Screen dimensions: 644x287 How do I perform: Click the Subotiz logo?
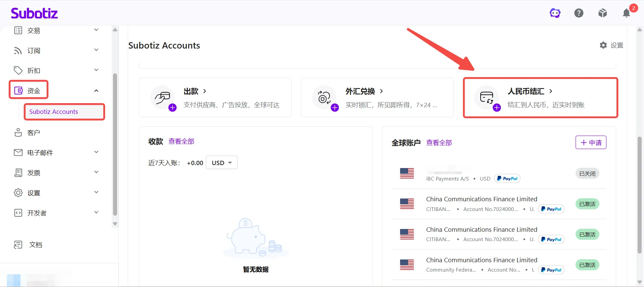point(34,13)
